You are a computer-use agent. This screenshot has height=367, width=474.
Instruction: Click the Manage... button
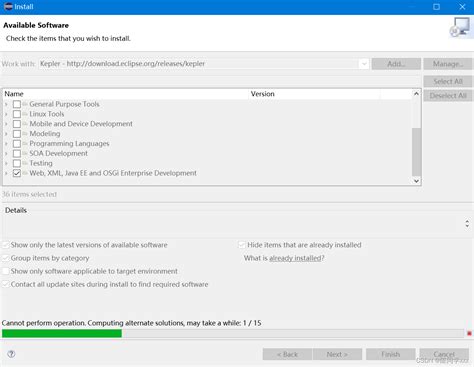[448, 64]
